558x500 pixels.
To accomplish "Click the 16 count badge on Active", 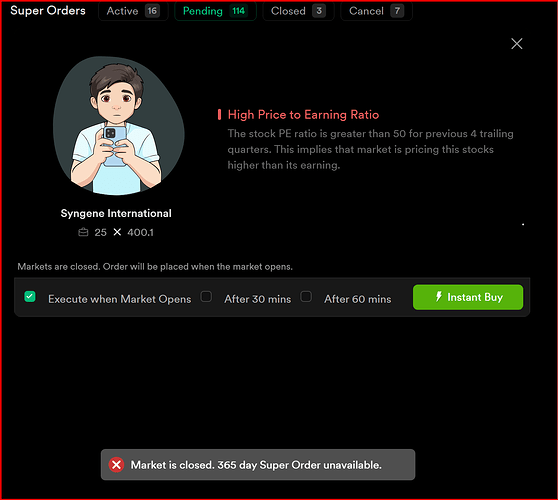I will click(x=152, y=11).
